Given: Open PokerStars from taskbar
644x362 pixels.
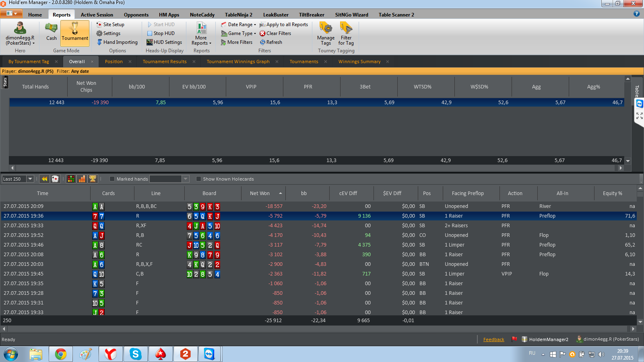Looking at the screenshot, I should (161, 354).
